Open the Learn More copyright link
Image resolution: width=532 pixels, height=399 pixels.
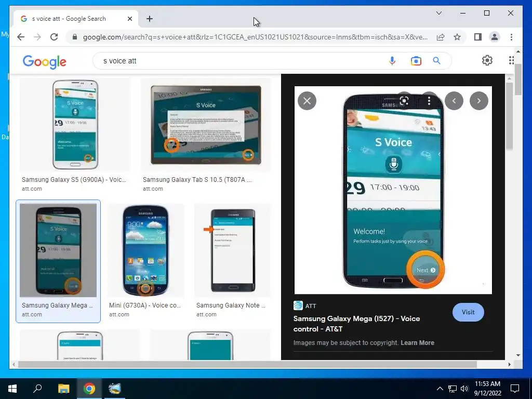click(x=417, y=343)
